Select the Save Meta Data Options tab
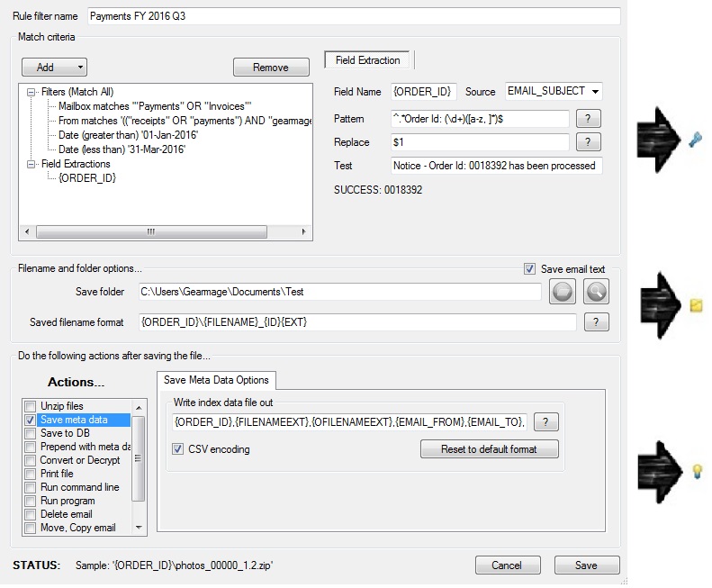Viewport: 712px width, 588px height. click(x=215, y=380)
